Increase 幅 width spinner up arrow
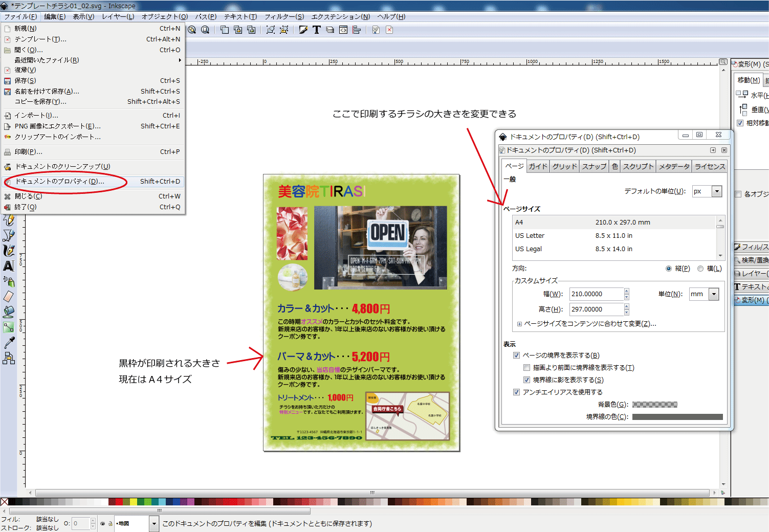769x532 pixels. coord(626,291)
